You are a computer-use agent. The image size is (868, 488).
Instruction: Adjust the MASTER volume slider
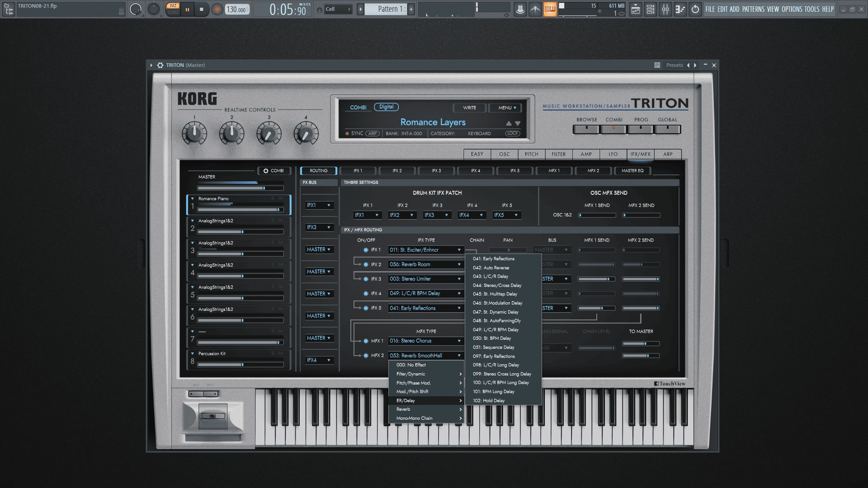point(240,188)
